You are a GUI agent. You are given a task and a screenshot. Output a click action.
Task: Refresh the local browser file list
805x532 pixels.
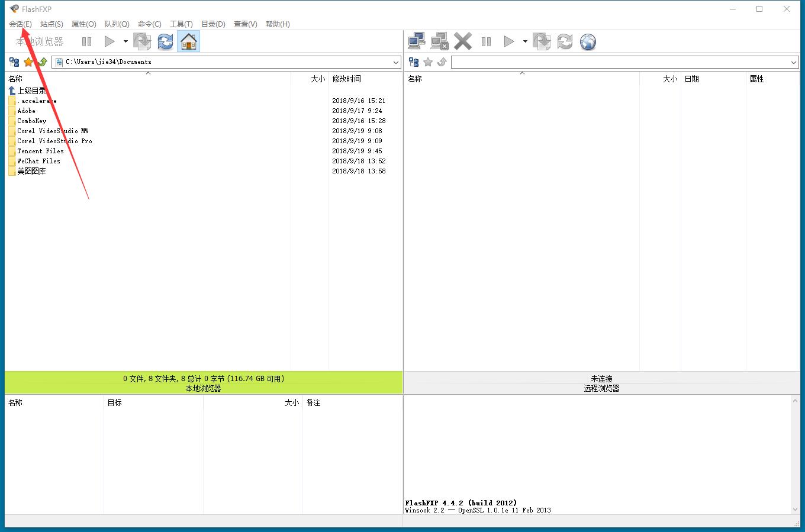[165, 41]
